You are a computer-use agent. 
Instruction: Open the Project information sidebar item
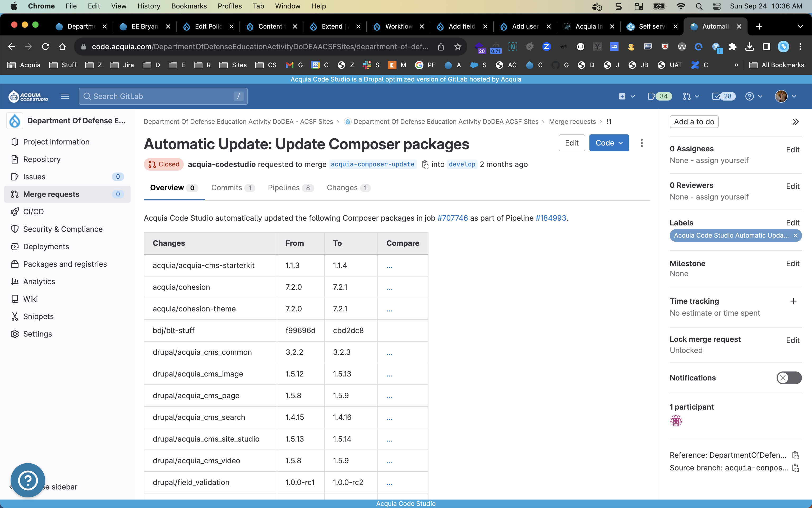tap(67, 142)
